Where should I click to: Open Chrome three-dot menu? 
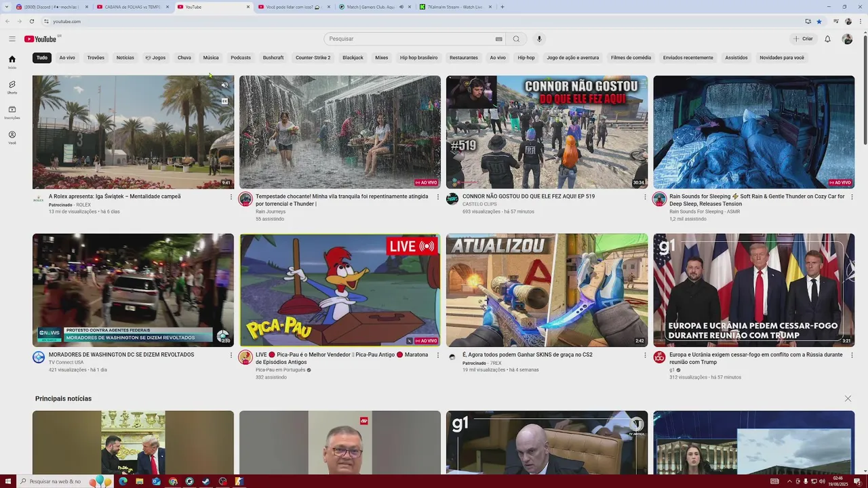[859, 21]
